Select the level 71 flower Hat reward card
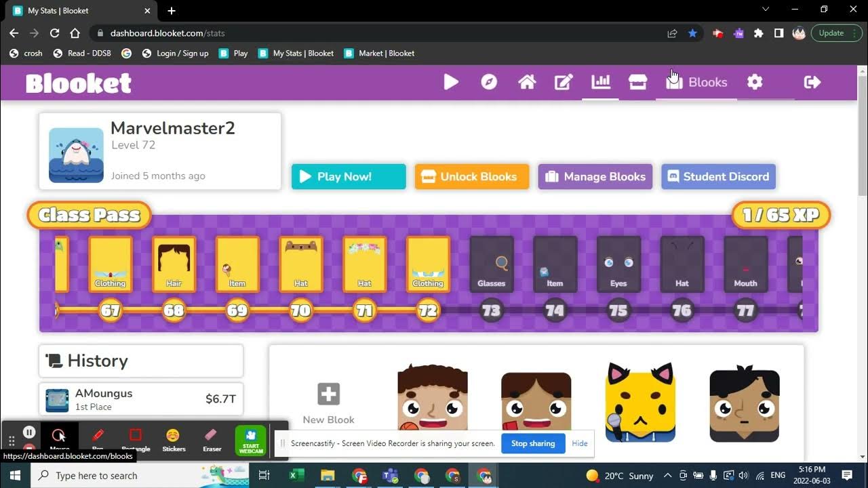Image resolution: width=868 pixels, height=488 pixels. point(365,264)
